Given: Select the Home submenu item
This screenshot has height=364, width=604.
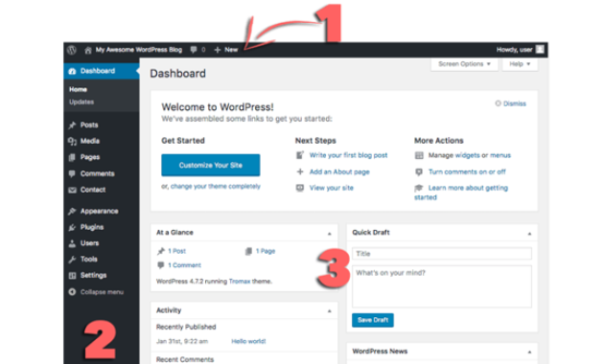Looking at the screenshot, I should [x=79, y=90].
